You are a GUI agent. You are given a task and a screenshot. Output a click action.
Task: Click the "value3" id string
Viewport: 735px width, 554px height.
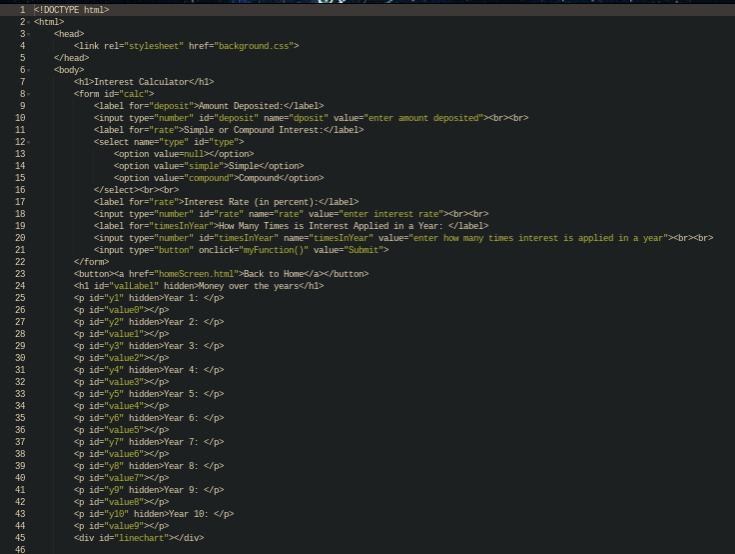tap(126, 382)
